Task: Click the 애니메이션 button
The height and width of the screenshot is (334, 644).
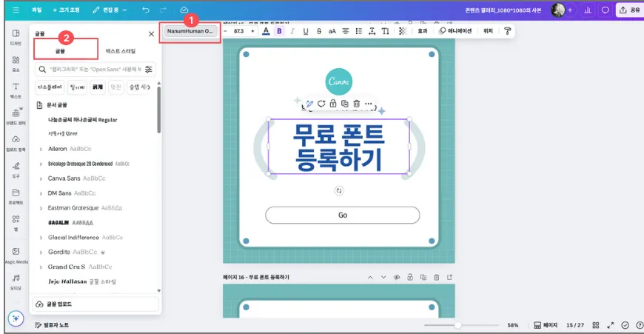Action: pos(455,31)
